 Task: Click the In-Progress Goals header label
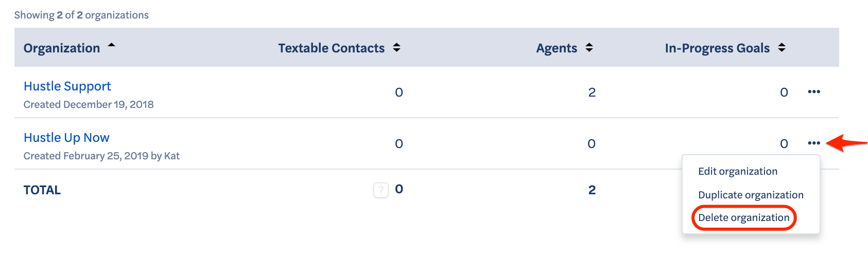tap(717, 48)
